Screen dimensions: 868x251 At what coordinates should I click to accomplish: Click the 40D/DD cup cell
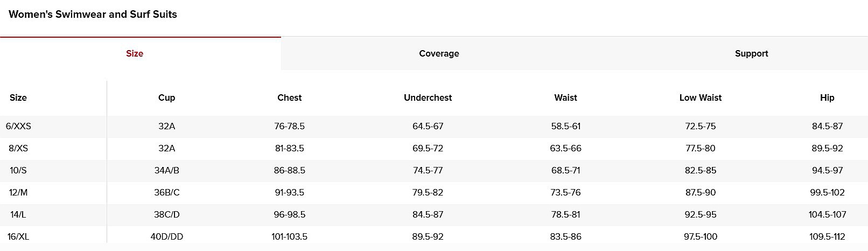click(x=166, y=236)
